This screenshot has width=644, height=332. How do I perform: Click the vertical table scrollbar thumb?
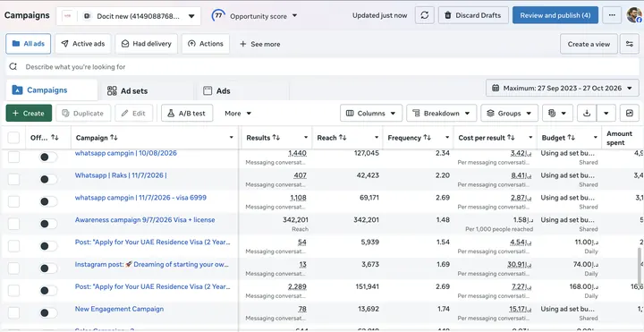(x=640, y=267)
